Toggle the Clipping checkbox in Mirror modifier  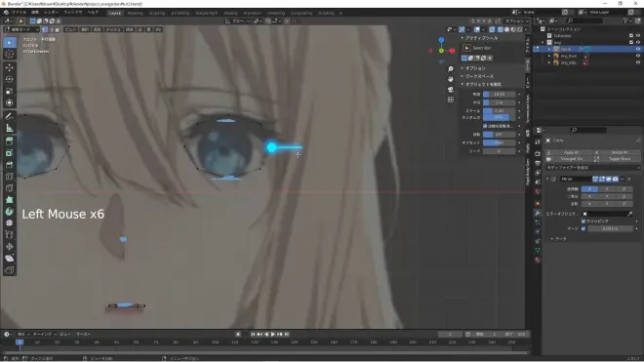pyautogui.click(x=584, y=221)
